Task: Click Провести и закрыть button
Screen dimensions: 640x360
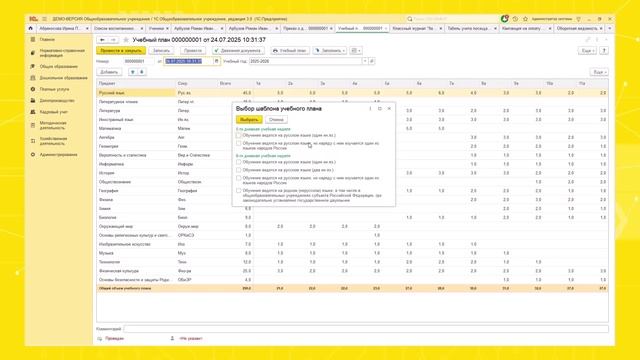Action: click(x=121, y=51)
